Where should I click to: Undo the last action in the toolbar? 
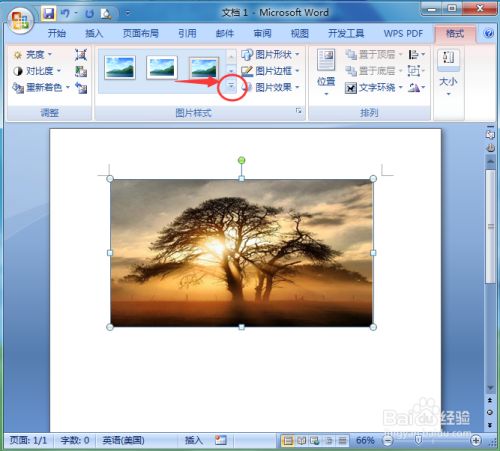tap(65, 14)
